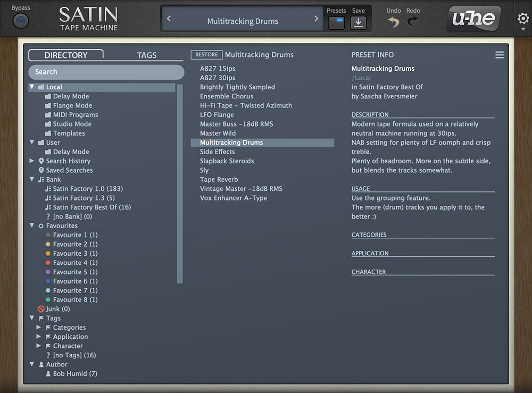Collapse the Tags tree node
The image size is (532, 393).
[32, 318]
